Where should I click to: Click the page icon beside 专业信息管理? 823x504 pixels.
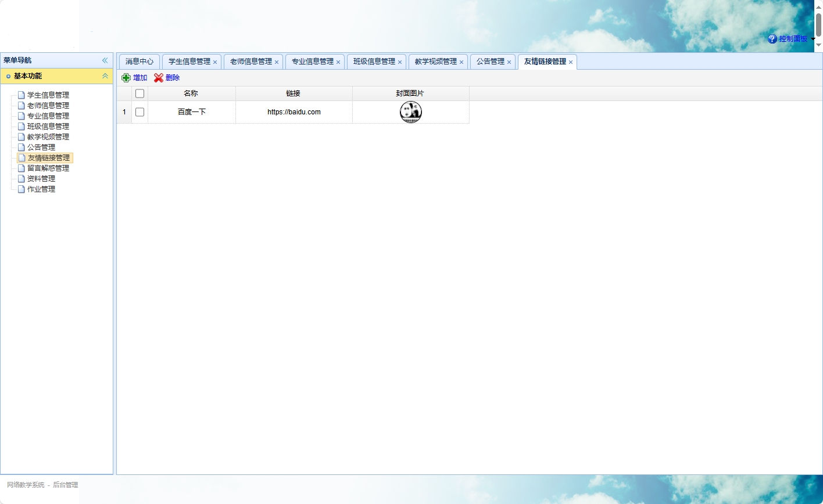pos(22,116)
